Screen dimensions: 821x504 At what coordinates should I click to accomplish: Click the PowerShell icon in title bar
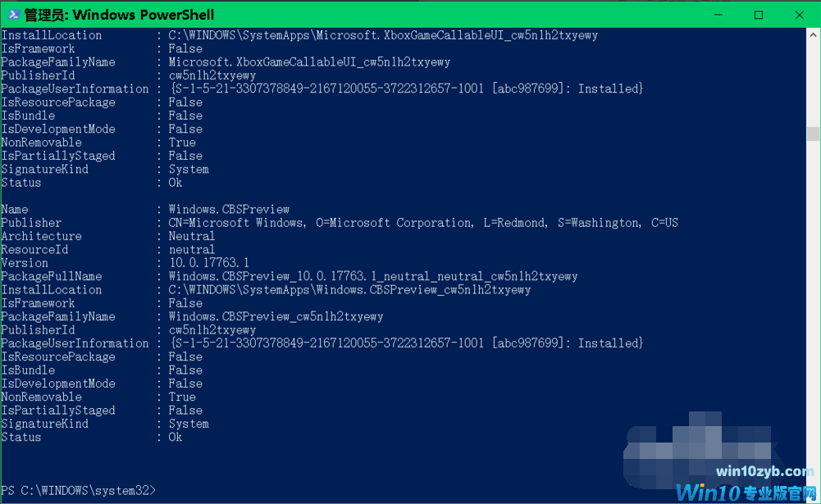coord(12,15)
